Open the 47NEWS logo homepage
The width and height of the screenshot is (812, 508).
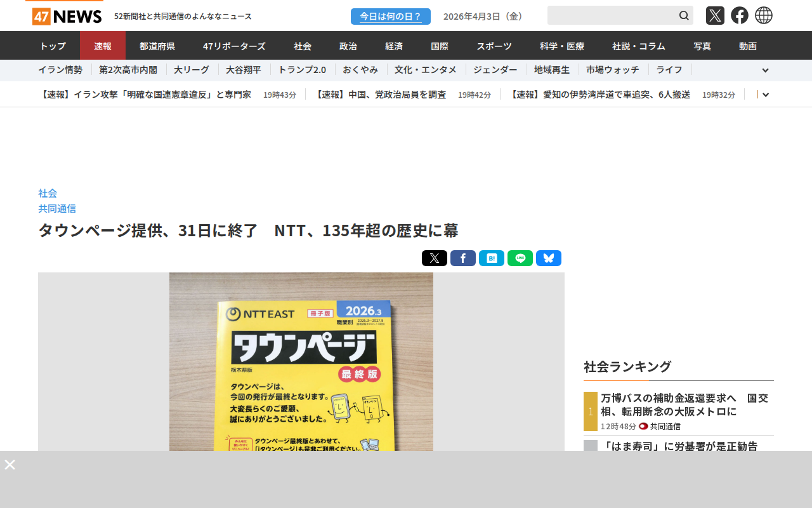pos(67,16)
